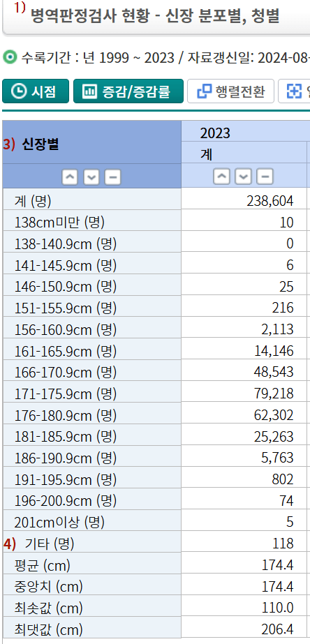Image resolution: width=310 pixels, height=644 pixels.
Task: Select the value 216
Action: coord(283,308)
